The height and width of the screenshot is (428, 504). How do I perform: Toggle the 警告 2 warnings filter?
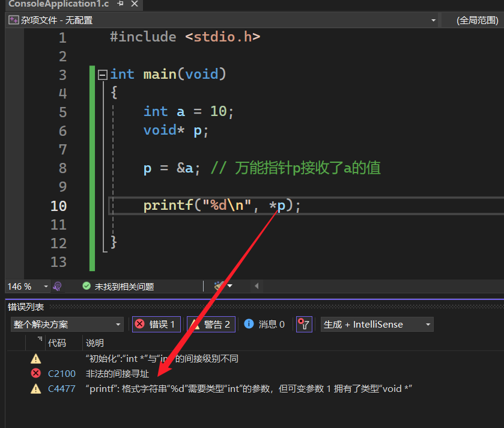(x=211, y=325)
